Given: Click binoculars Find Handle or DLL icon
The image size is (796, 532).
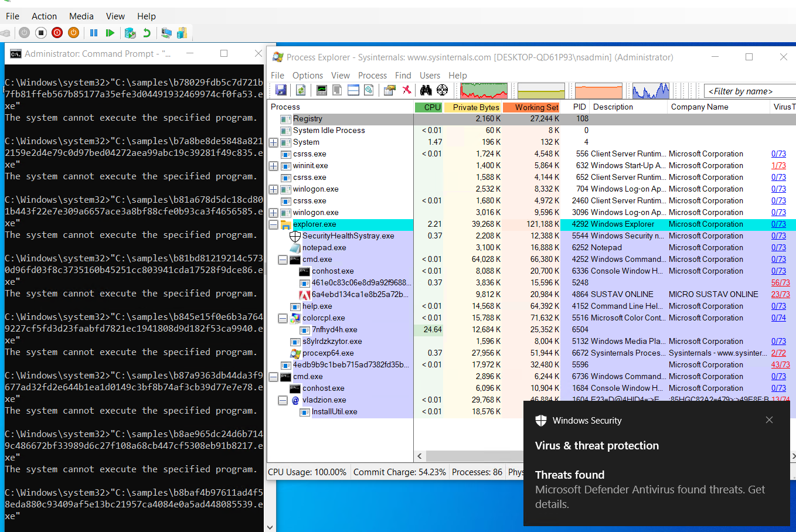Looking at the screenshot, I should (426, 90).
